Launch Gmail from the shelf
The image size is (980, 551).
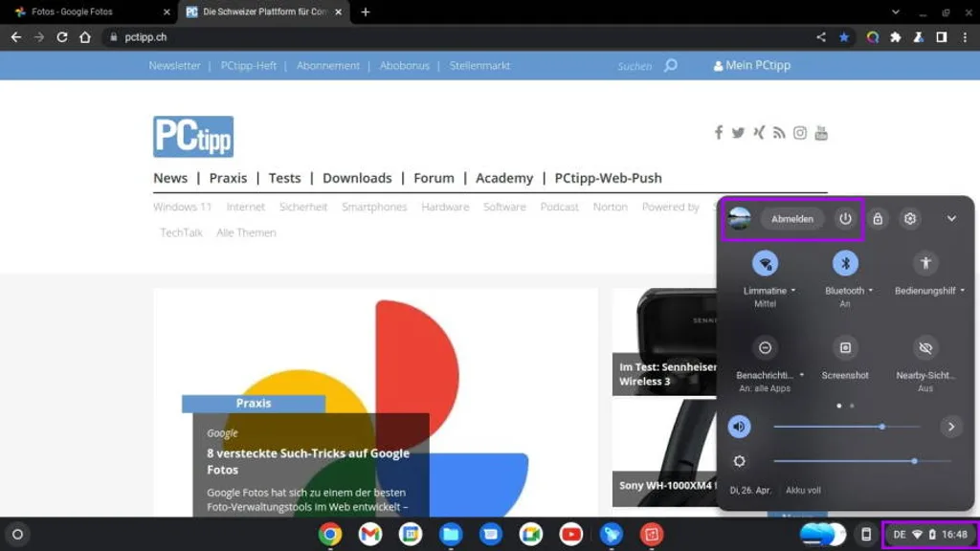click(370, 534)
